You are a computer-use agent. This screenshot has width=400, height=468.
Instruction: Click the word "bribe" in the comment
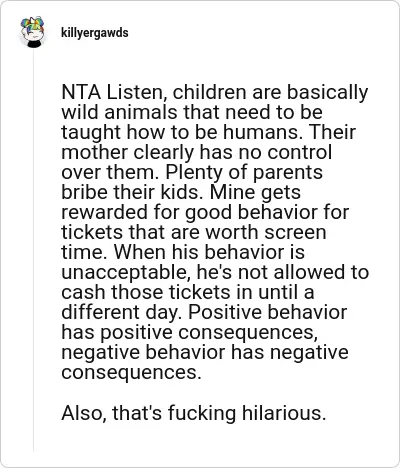(85, 192)
